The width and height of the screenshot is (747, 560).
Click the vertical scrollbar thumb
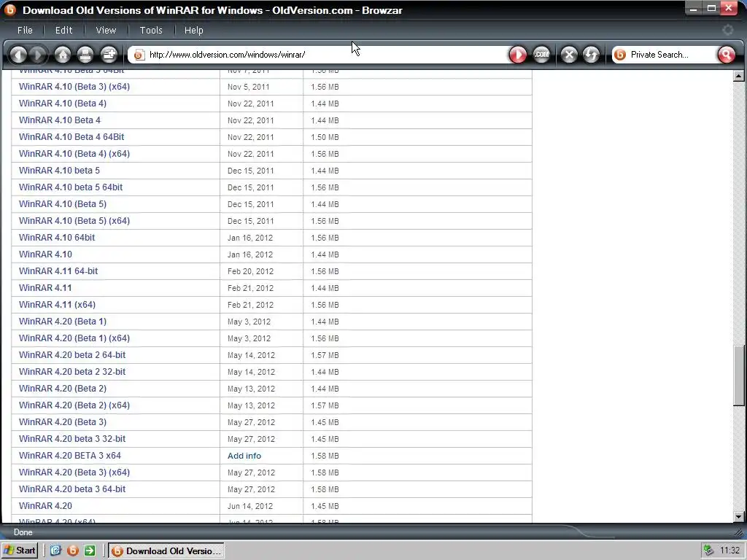[738, 376]
